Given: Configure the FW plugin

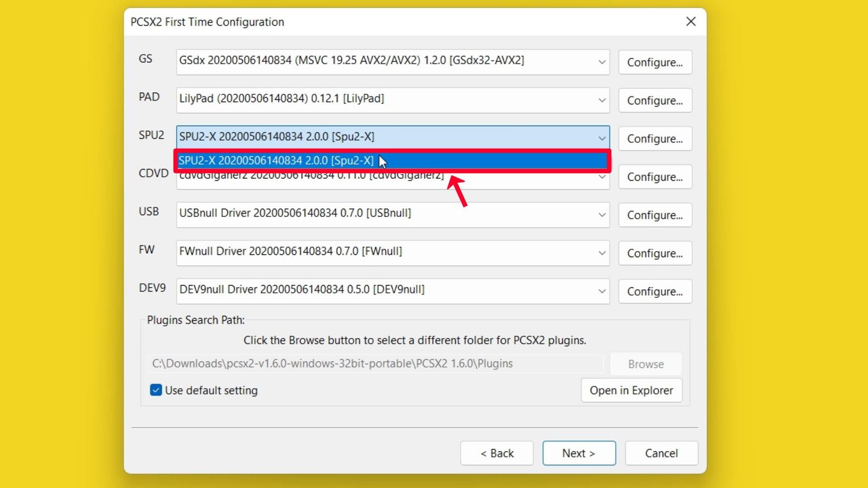Looking at the screenshot, I should click(x=655, y=253).
